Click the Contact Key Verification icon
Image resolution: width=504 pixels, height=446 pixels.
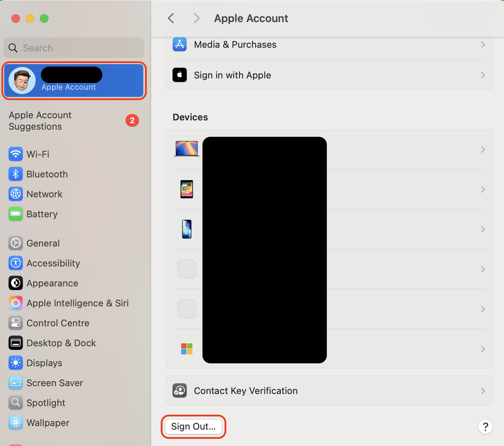[180, 391]
